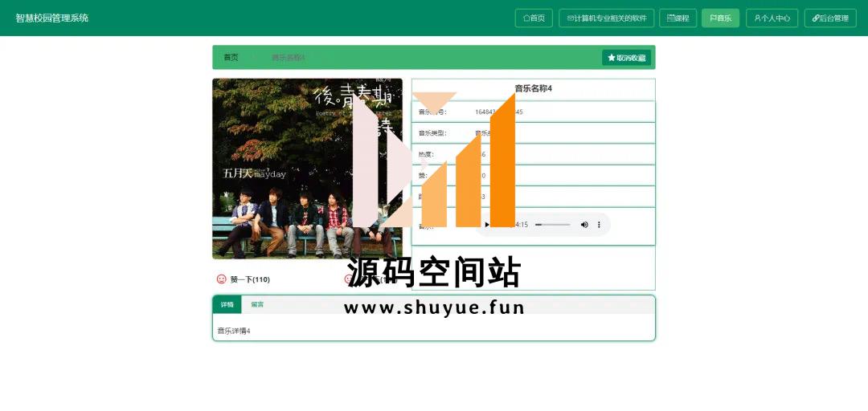868x411 pixels.
Task: Open 个人中心 in the header
Action: [772, 18]
